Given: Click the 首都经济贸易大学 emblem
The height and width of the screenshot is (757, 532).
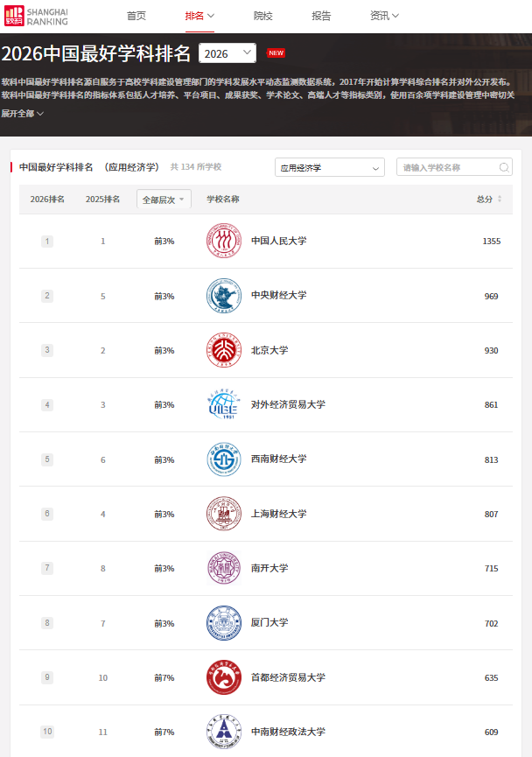Looking at the screenshot, I should pyautogui.click(x=223, y=677).
